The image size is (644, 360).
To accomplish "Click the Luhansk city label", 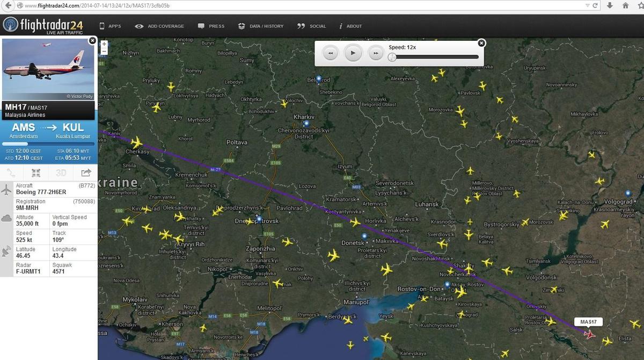I will pyautogui.click(x=427, y=204).
